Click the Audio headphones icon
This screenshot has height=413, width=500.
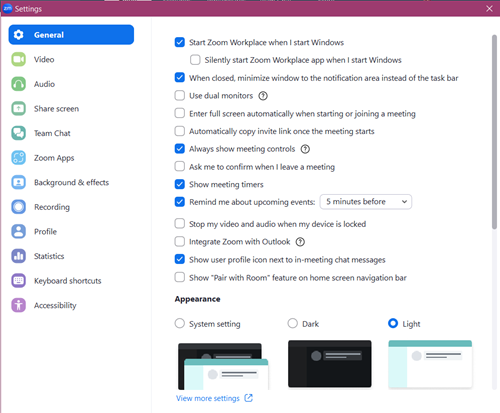tap(19, 84)
